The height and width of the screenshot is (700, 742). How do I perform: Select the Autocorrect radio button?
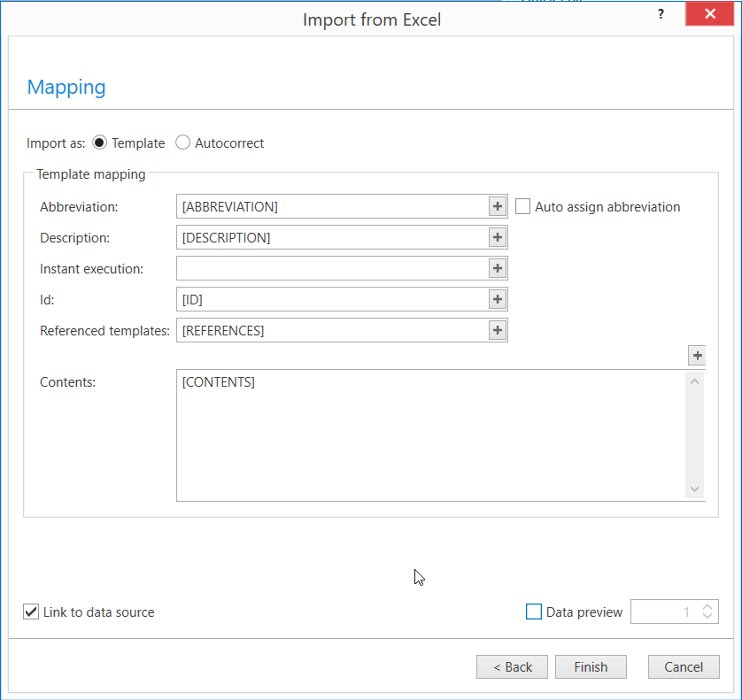click(182, 142)
